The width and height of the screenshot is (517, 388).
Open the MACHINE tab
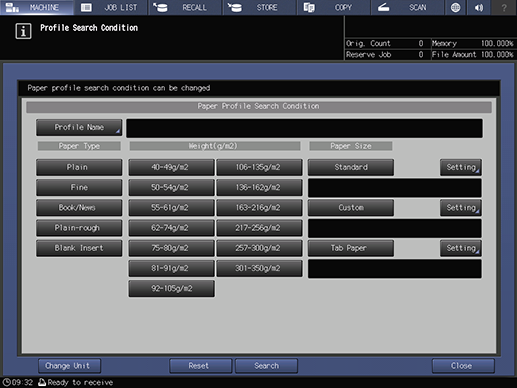[37, 7]
